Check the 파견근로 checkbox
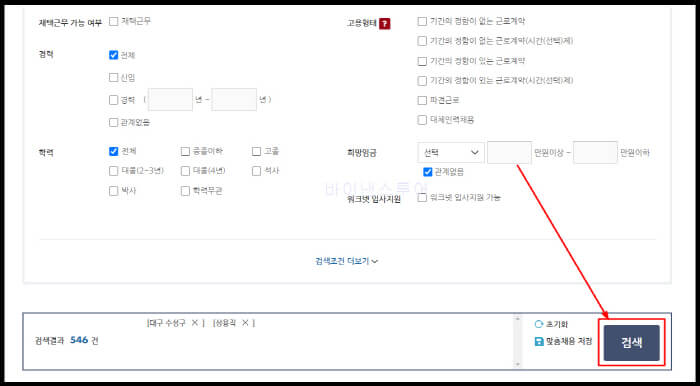 tap(422, 100)
